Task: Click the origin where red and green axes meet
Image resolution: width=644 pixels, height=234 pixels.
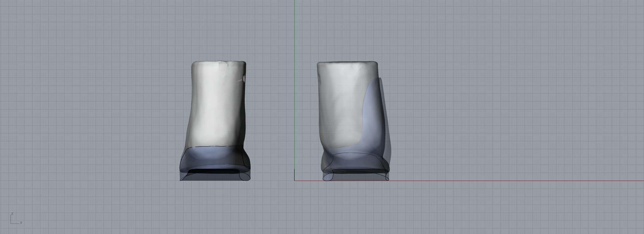Action: point(294,180)
